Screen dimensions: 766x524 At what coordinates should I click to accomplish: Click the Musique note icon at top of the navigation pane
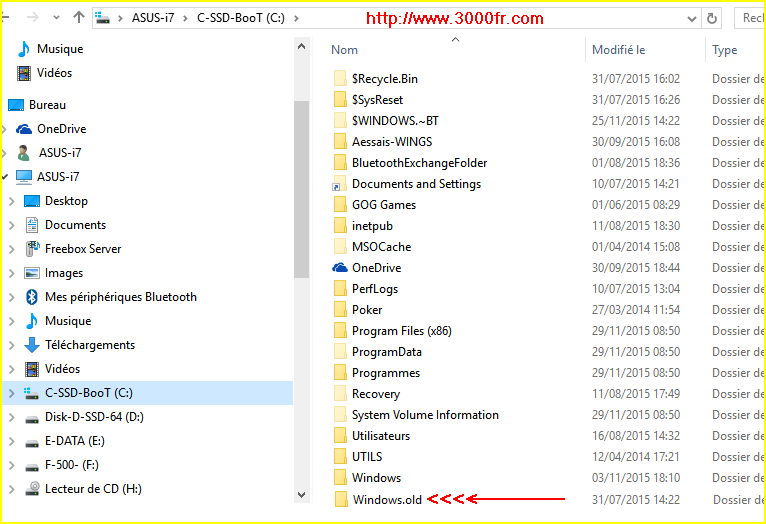[23, 49]
